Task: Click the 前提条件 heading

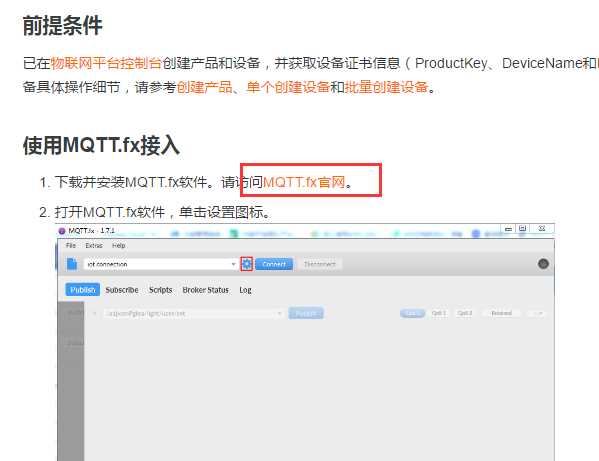Action: pyautogui.click(x=63, y=26)
